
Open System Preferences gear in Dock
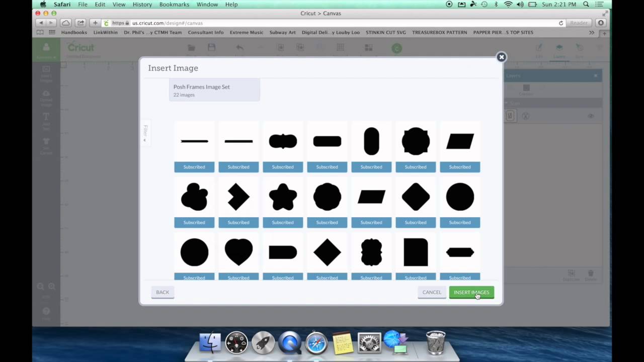coord(369,343)
